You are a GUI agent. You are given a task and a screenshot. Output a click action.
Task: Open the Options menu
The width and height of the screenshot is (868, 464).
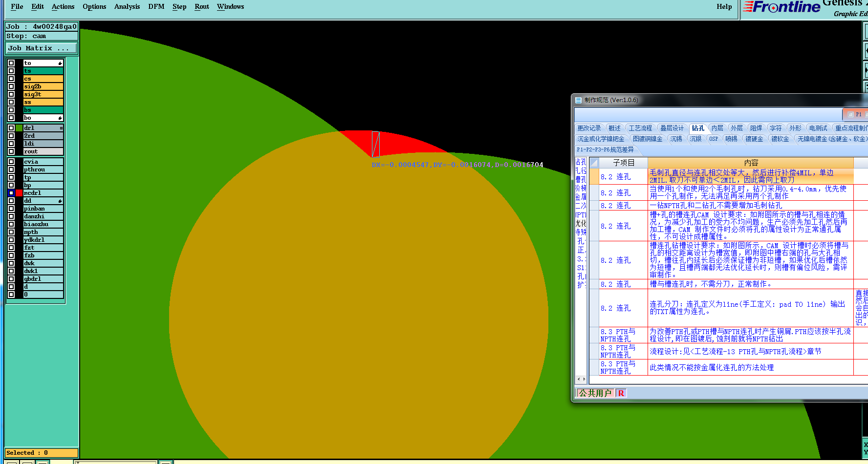pos(94,6)
